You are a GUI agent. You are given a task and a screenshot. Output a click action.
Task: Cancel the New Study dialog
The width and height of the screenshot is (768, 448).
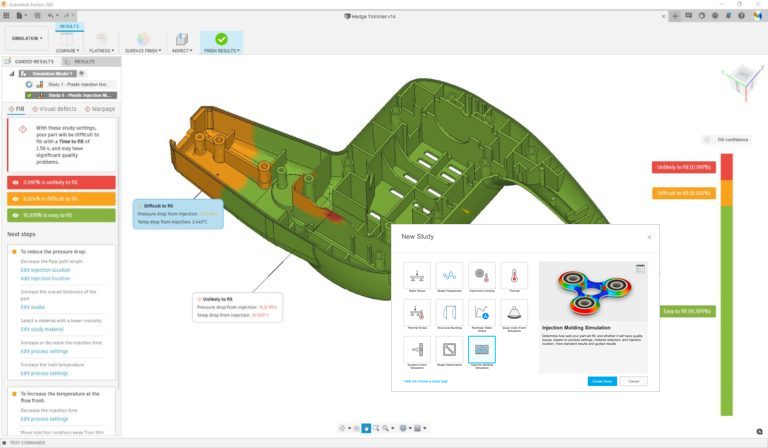tap(633, 381)
